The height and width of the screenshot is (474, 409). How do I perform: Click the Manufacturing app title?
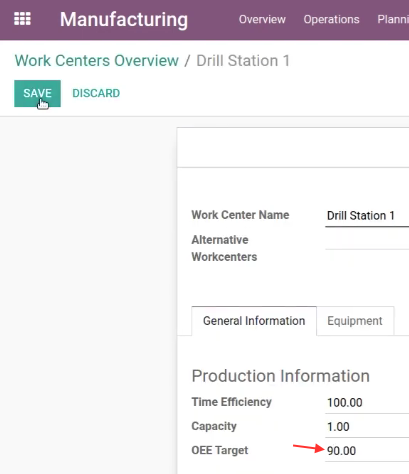point(124,19)
